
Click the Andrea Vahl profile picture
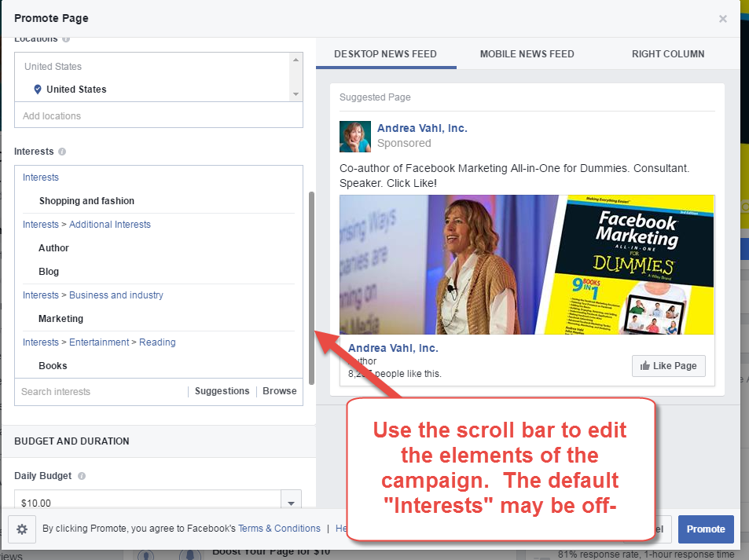tap(355, 137)
